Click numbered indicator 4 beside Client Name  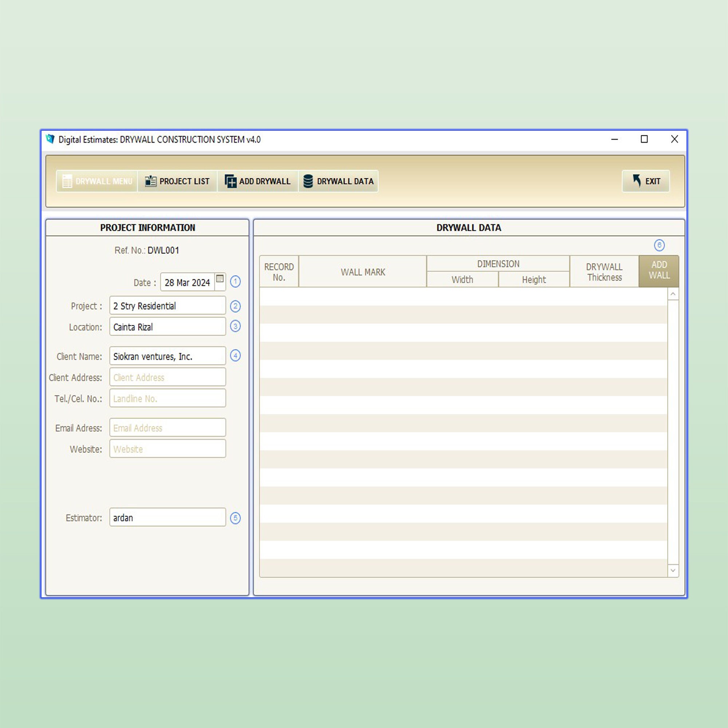pos(235,355)
